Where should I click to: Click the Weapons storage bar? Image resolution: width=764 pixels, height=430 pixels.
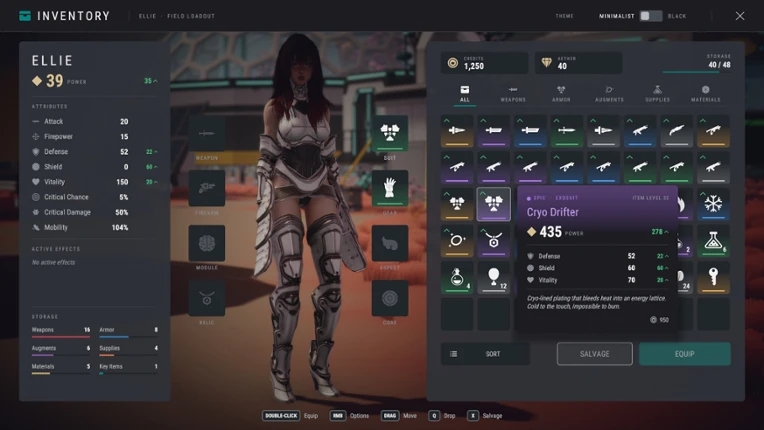click(61, 337)
